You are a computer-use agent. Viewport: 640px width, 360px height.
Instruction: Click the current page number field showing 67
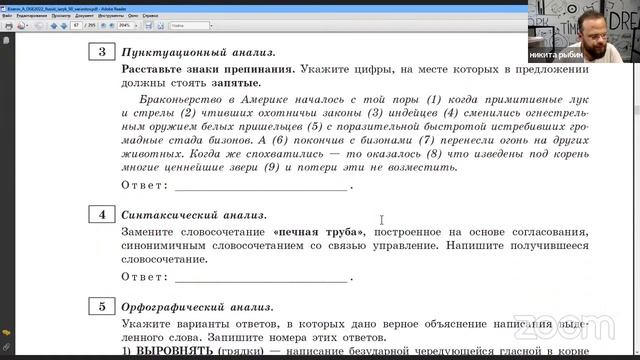click(76, 25)
